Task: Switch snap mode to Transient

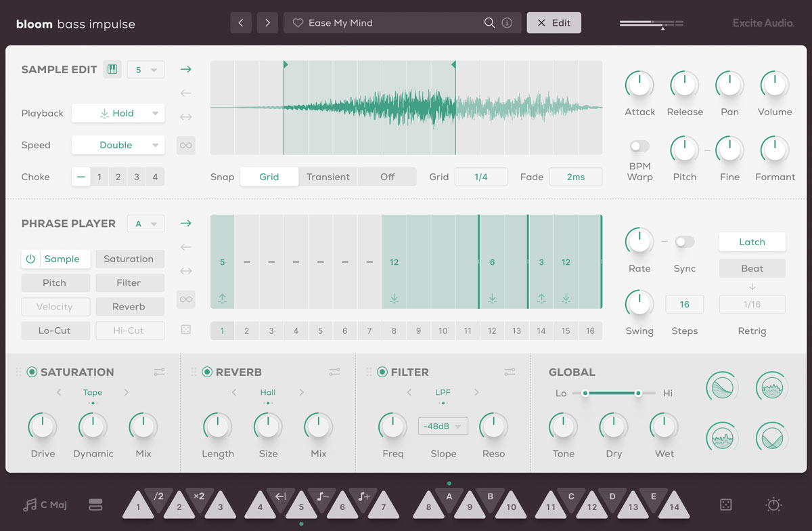Action: click(x=328, y=176)
